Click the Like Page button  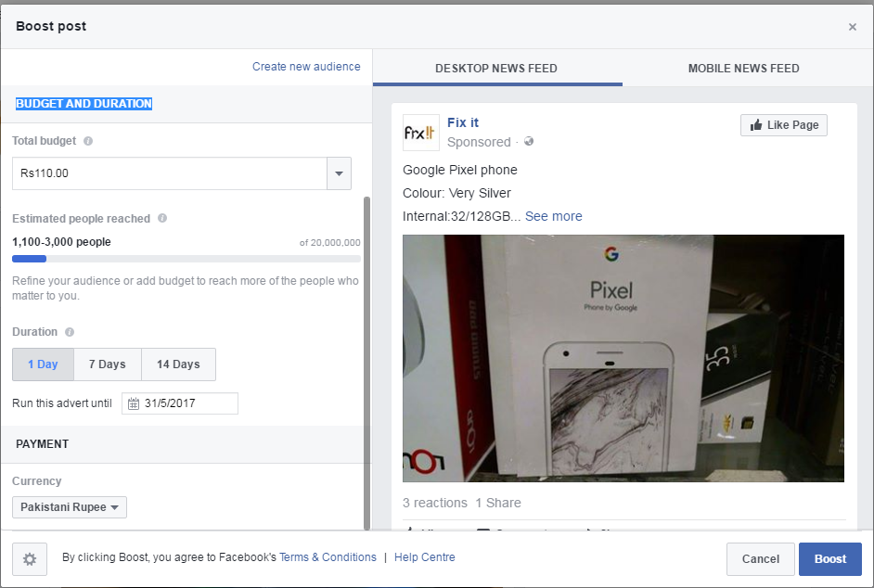point(784,125)
